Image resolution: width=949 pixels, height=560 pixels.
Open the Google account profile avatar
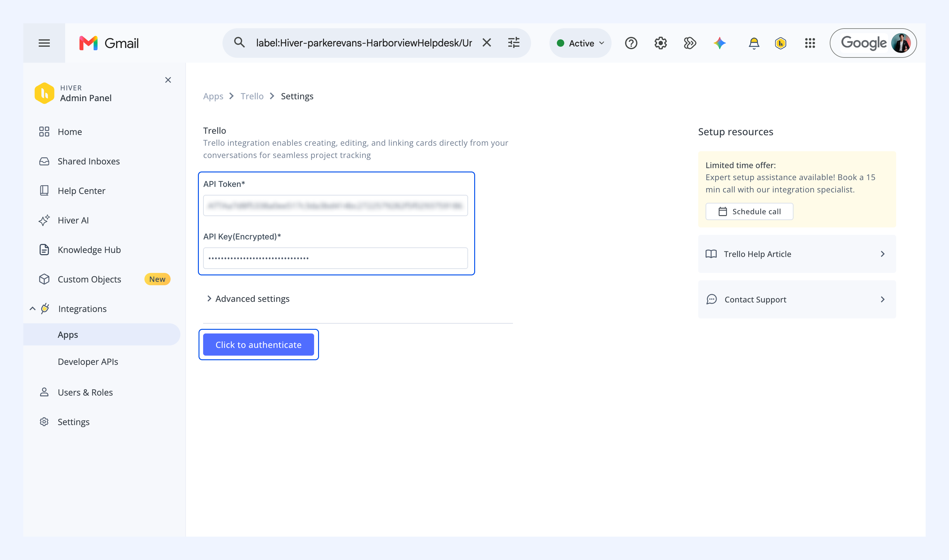[x=901, y=43]
